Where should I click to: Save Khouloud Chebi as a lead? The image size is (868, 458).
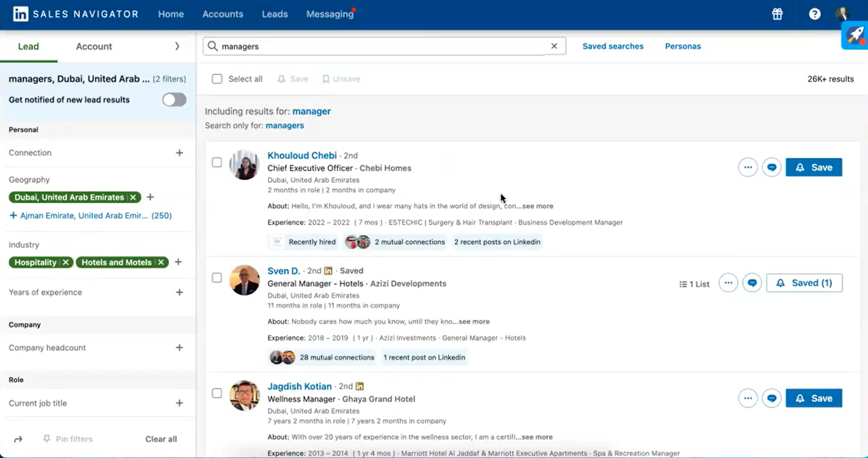(x=814, y=168)
